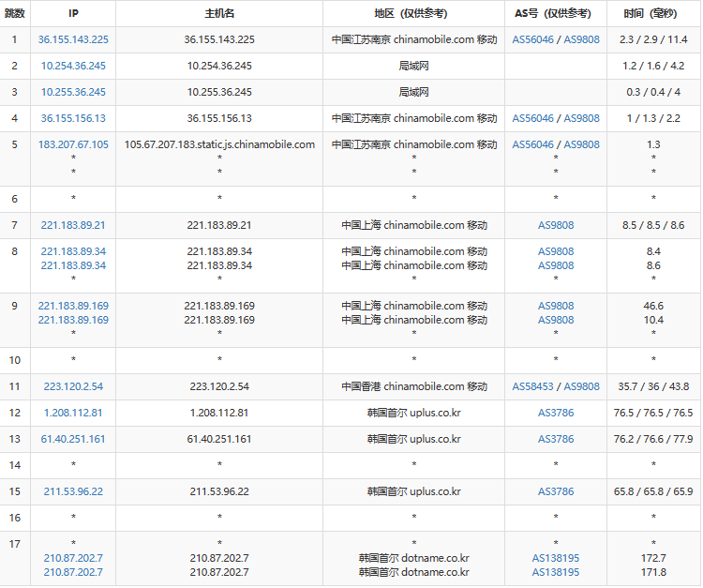Click the 主机名 column header
The image size is (703, 588).
coord(219,13)
